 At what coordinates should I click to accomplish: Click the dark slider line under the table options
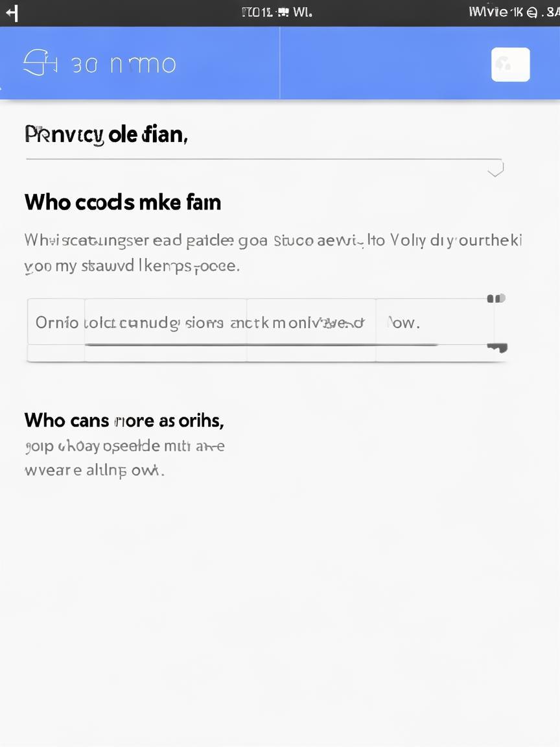[x=259, y=345]
